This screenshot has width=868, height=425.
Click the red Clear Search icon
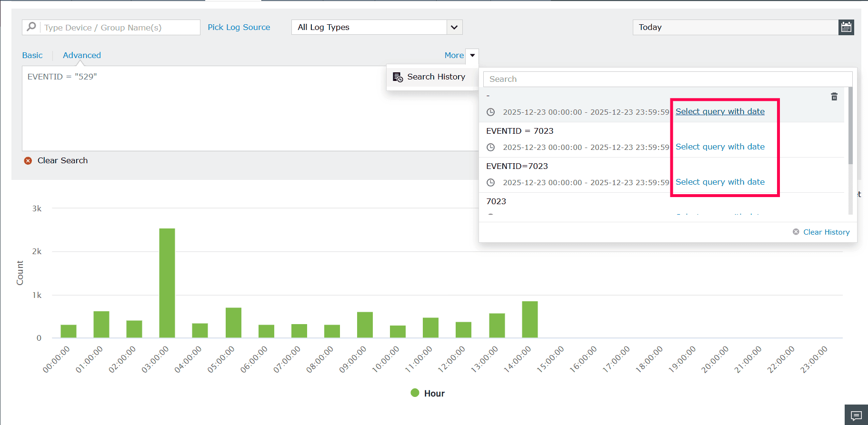tap(28, 161)
